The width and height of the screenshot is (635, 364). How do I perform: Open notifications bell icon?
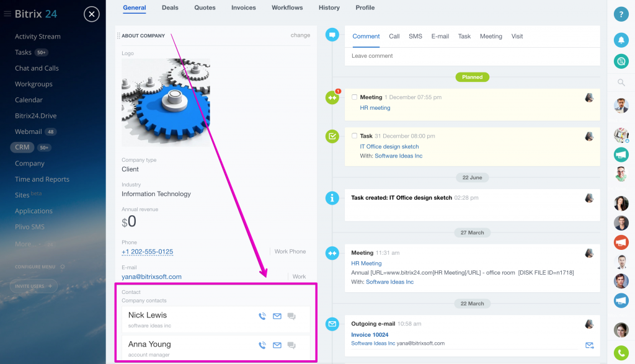click(621, 40)
